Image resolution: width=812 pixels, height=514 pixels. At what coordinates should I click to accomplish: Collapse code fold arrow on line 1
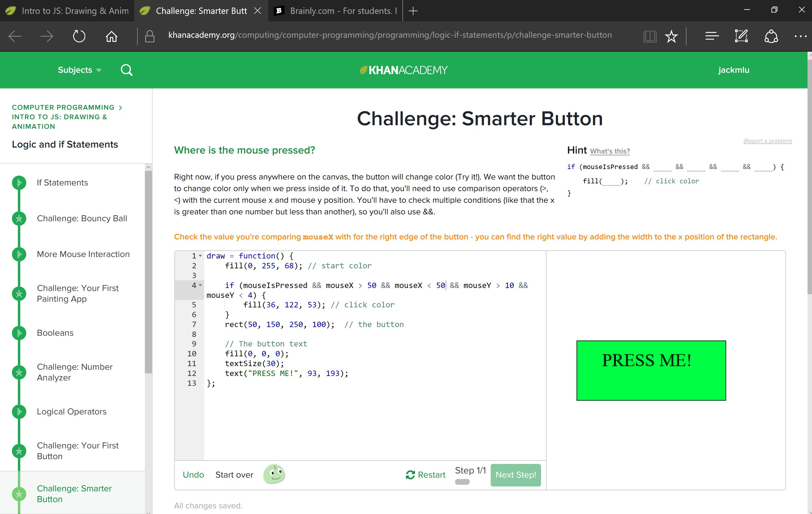click(200, 256)
